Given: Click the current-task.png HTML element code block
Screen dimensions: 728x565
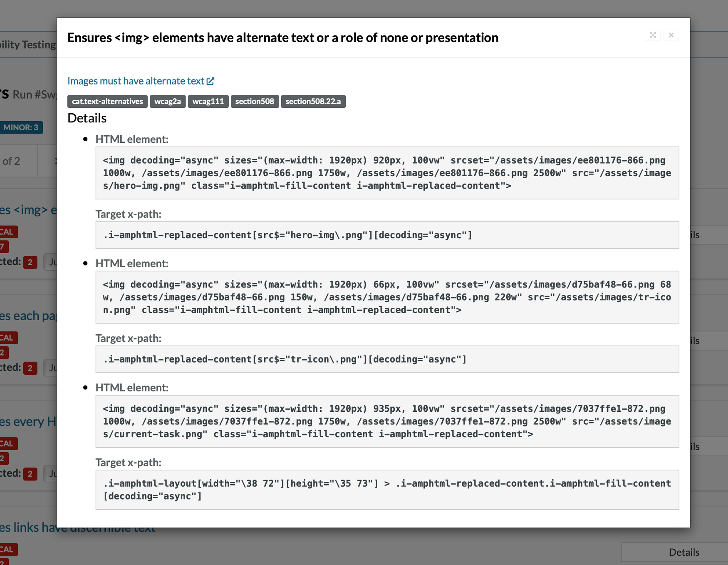Looking at the screenshot, I should 387,421.
